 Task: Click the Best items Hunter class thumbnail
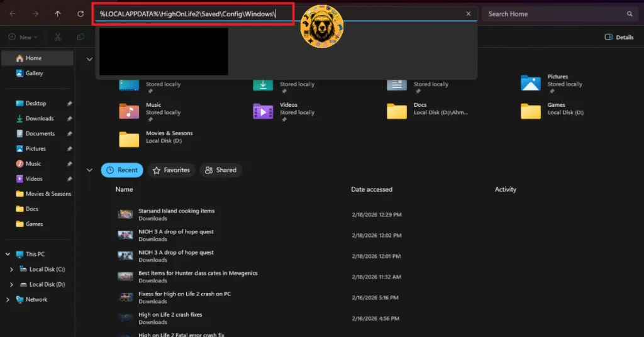tap(125, 277)
